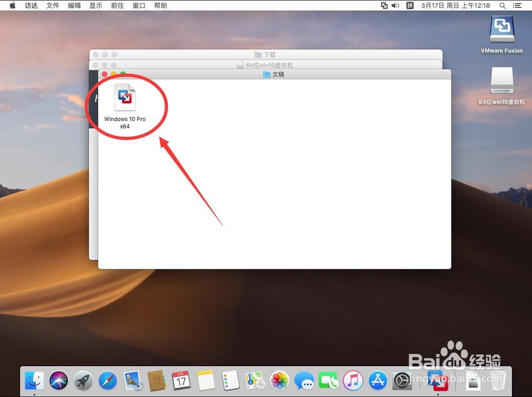The height and width of the screenshot is (397, 532).
Task: Click the volume icon in menu bar
Action: (x=395, y=5)
